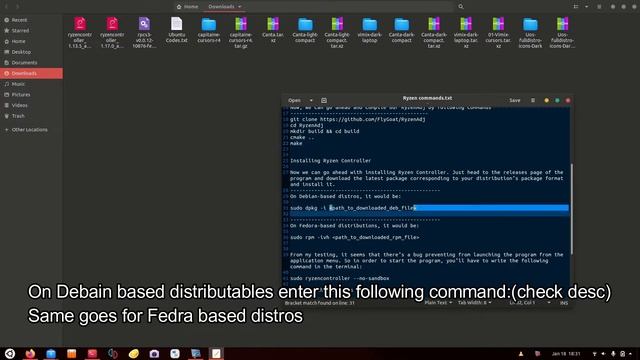The width and height of the screenshot is (640, 360).
Task: Switch to the text editor dock icon
Action: (x=216, y=353)
